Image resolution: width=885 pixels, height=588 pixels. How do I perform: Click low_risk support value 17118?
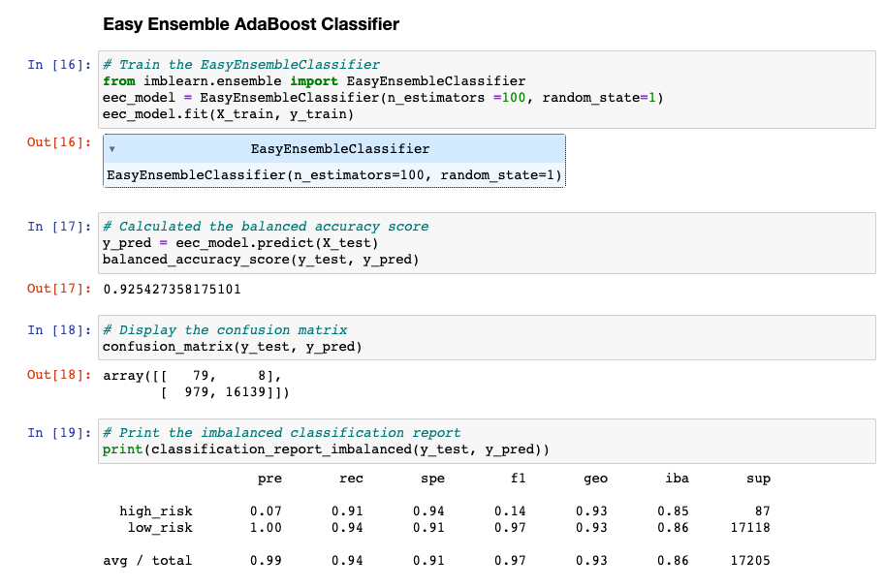pyautogui.click(x=750, y=528)
